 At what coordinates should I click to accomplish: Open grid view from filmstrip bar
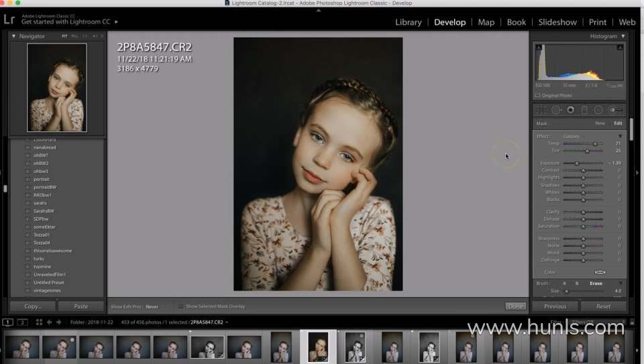38,322
